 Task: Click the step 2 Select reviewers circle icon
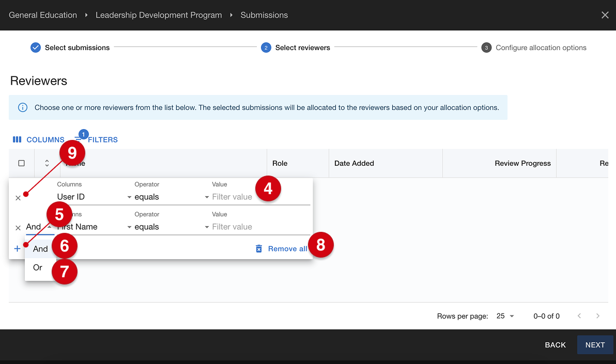pyautogui.click(x=266, y=48)
